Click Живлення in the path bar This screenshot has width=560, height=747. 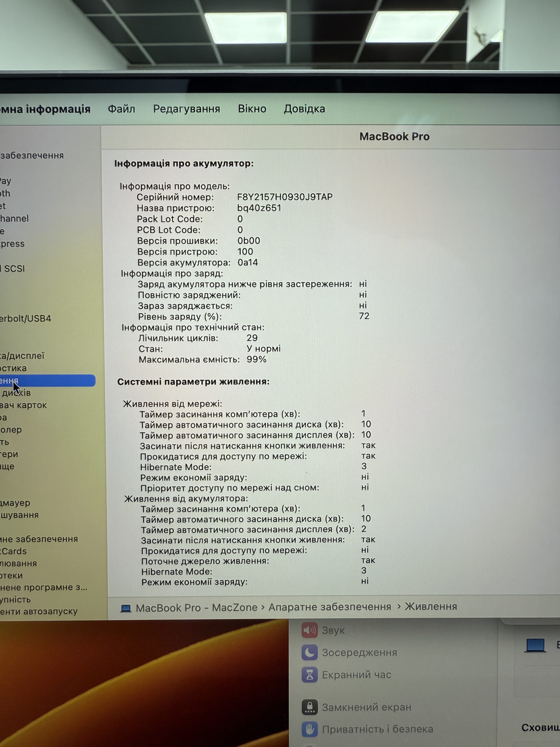431,606
